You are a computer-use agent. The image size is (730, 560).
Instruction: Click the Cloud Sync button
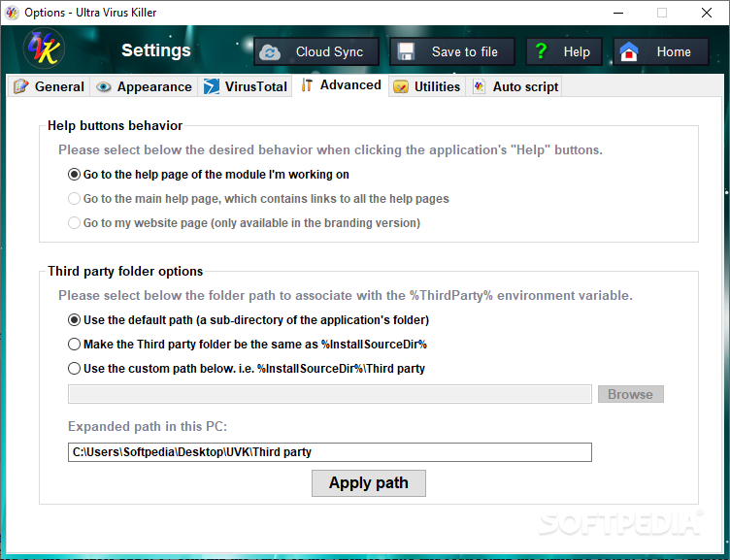[x=316, y=51]
